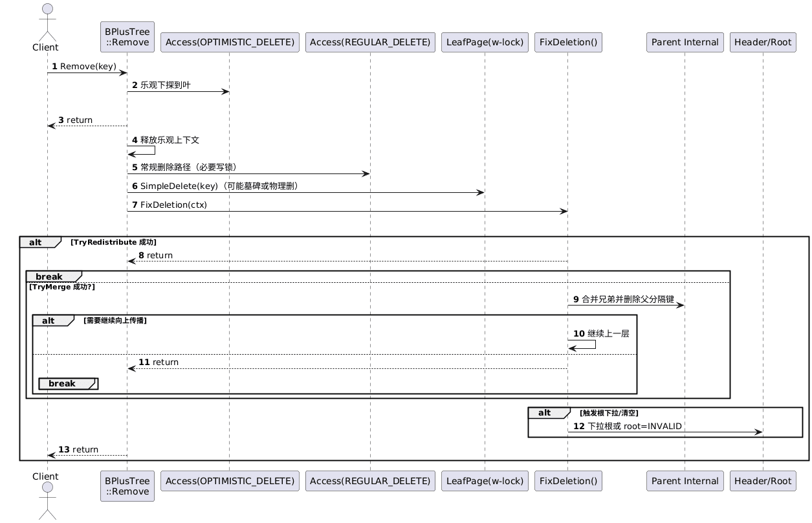
Task: Select the bottom Parent Internal participant box
Action: tap(685, 481)
